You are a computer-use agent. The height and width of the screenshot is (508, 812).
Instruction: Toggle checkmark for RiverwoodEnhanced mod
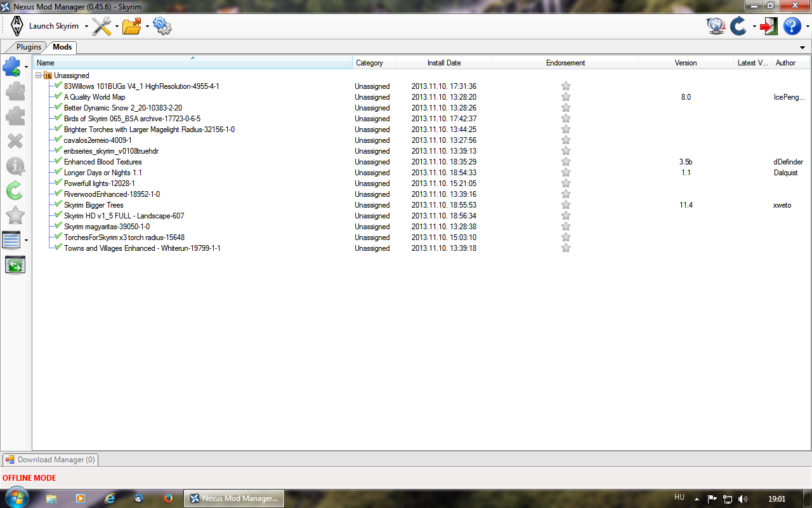pyautogui.click(x=58, y=194)
